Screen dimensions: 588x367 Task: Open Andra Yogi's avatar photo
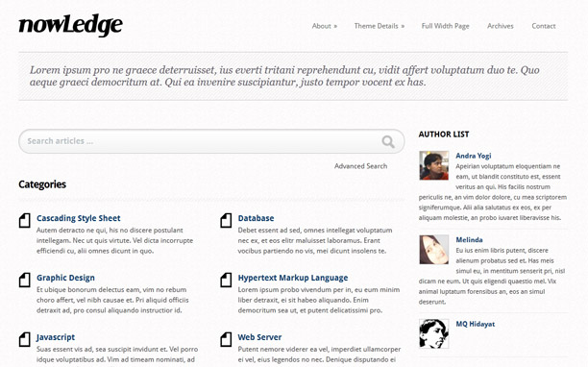pos(434,165)
